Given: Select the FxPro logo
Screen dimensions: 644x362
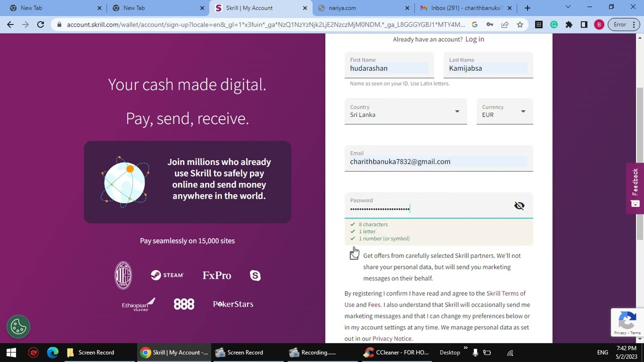Looking at the screenshot, I should tap(217, 276).
